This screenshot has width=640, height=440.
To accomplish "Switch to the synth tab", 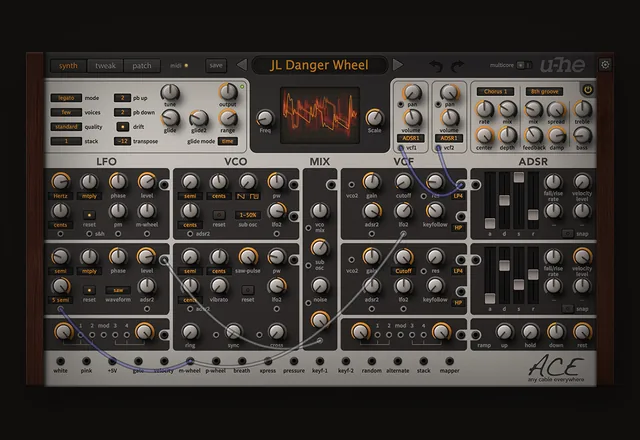I will [x=68, y=66].
